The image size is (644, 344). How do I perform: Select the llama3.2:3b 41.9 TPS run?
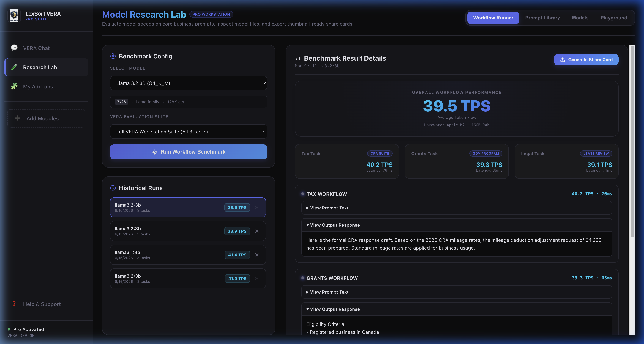[187, 278]
